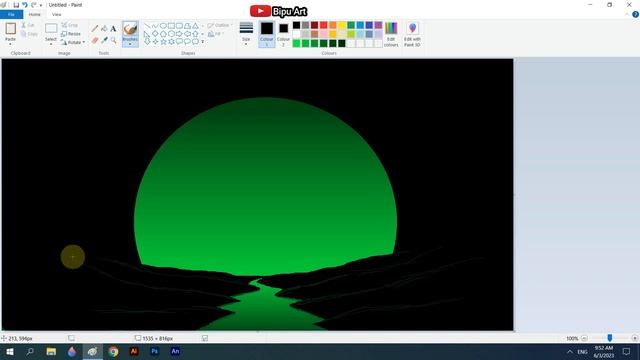This screenshot has width=640, height=360.
Task: Choose the Polygon shape
Action: (x=187, y=26)
